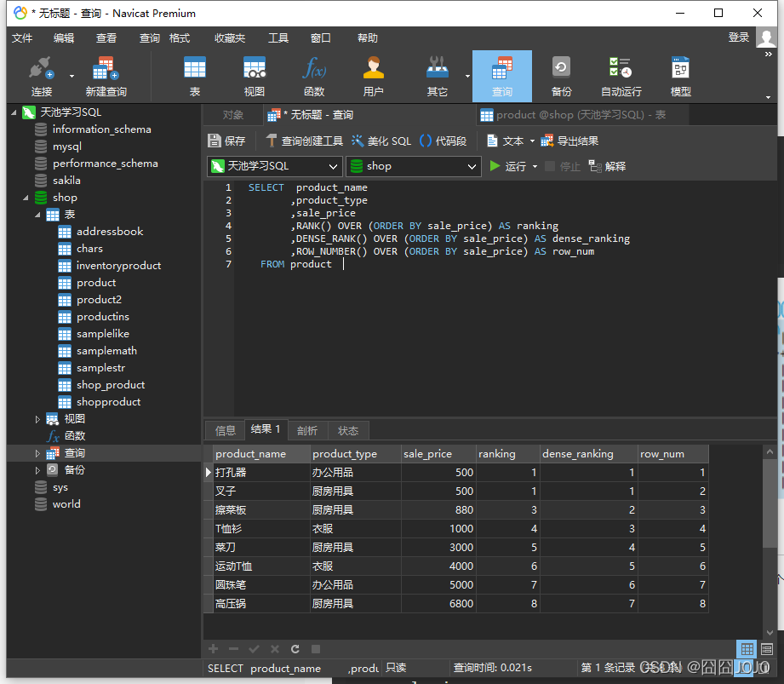Expand the Views (视图) node
The height and width of the screenshot is (684, 784).
[x=37, y=419]
